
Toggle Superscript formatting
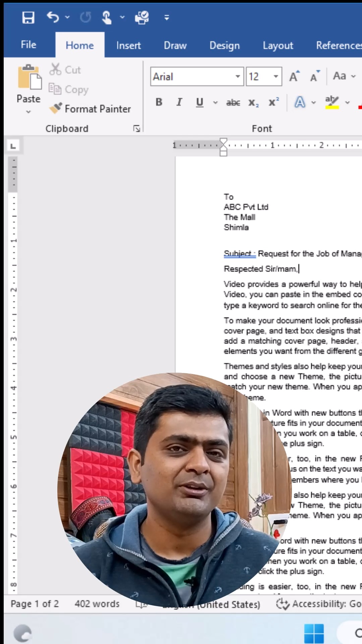274,102
